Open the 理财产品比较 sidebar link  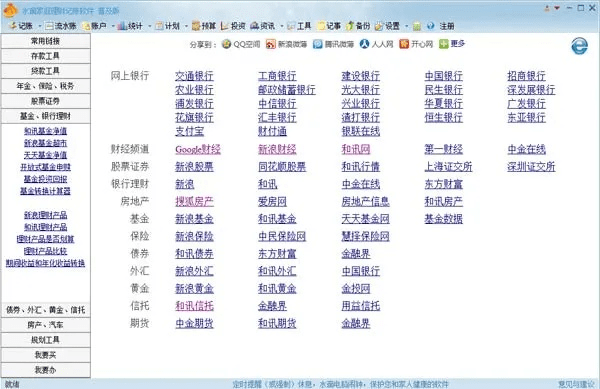(x=46, y=251)
